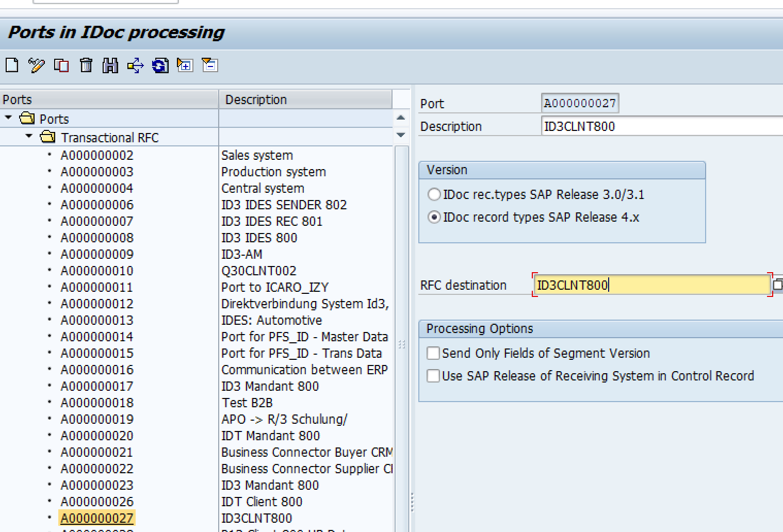Open RFC destination value help button
Image resolution: width=783 pixels, height=532 pixels.
[x=777, y=285]
